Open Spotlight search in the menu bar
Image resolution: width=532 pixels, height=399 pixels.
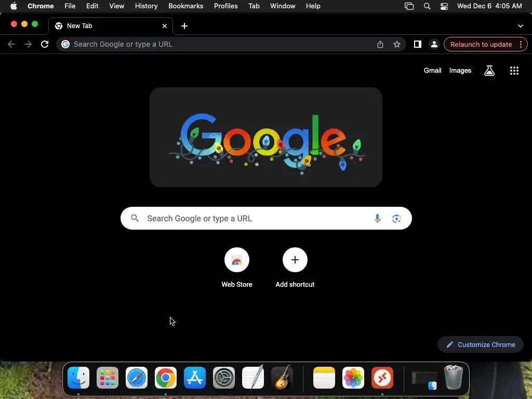[x=427, y=6]
